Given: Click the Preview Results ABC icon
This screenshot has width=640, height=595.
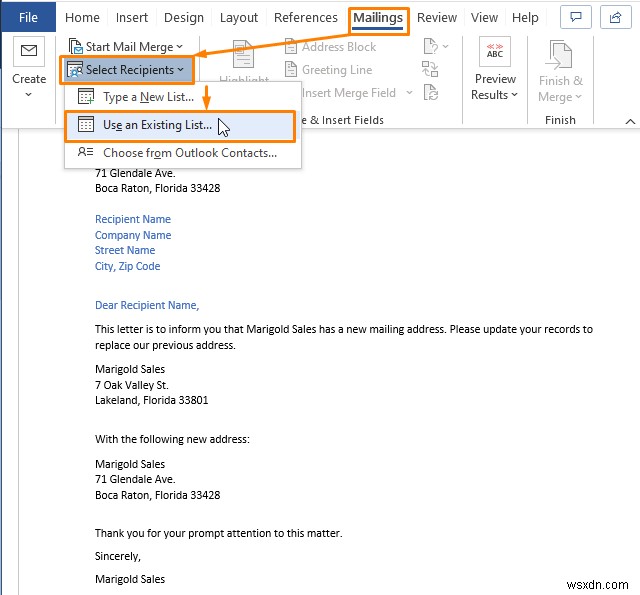Looking at the screenshot, I should coord(495,51).
